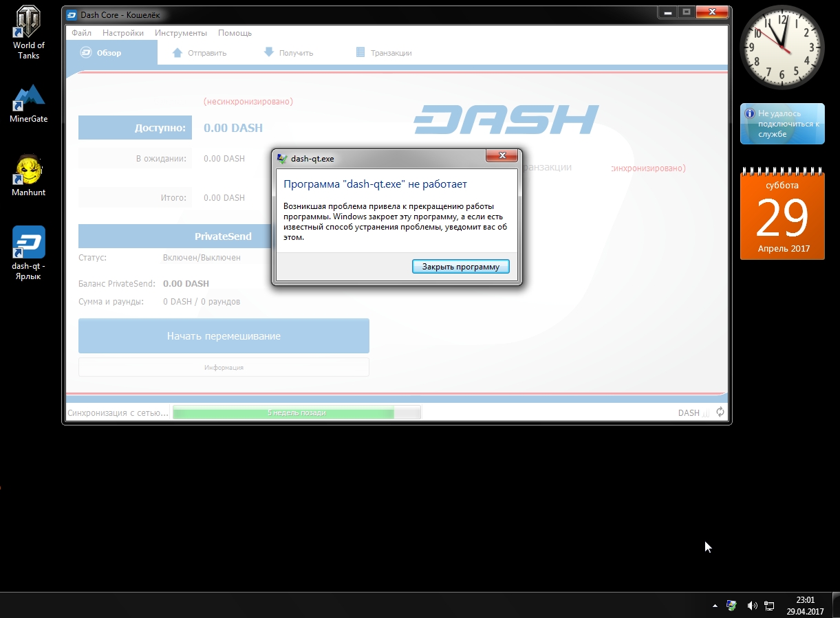Launch MinerGate desktop icon
Viewport: 840px width, 618px height.
28,103
